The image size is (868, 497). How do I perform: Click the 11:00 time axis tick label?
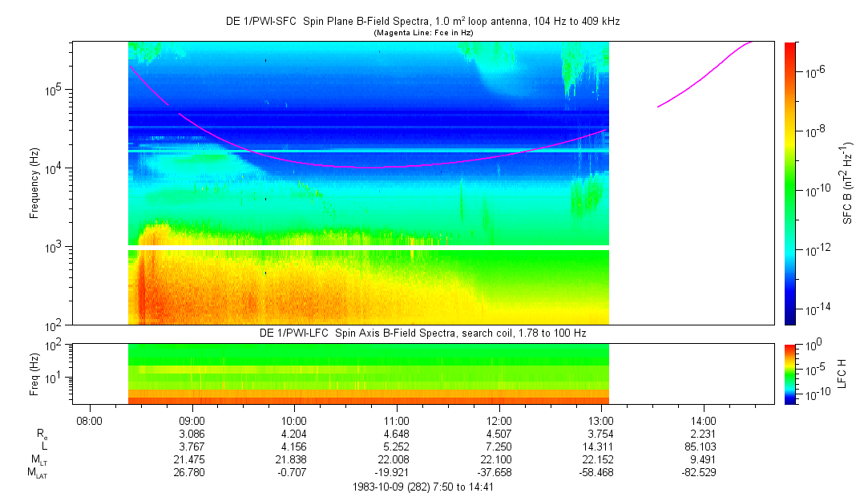[x=397, y=420]
